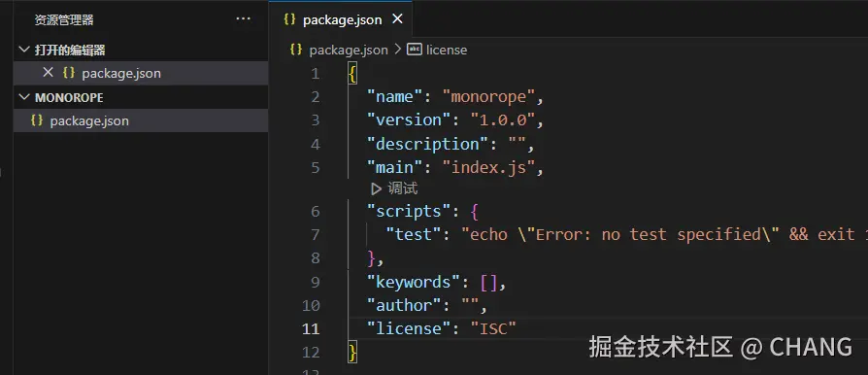Select license in the breadcrumb path

[447, 50]
